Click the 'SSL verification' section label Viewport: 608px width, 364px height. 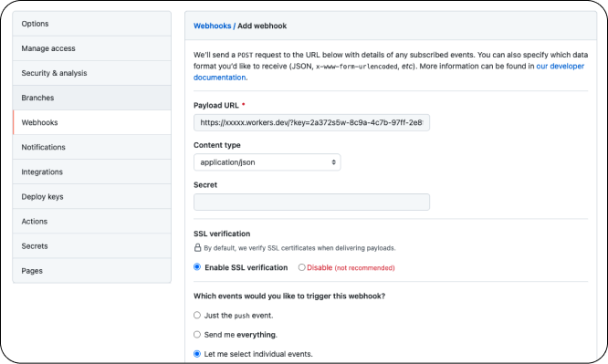(x=222, y=234)
